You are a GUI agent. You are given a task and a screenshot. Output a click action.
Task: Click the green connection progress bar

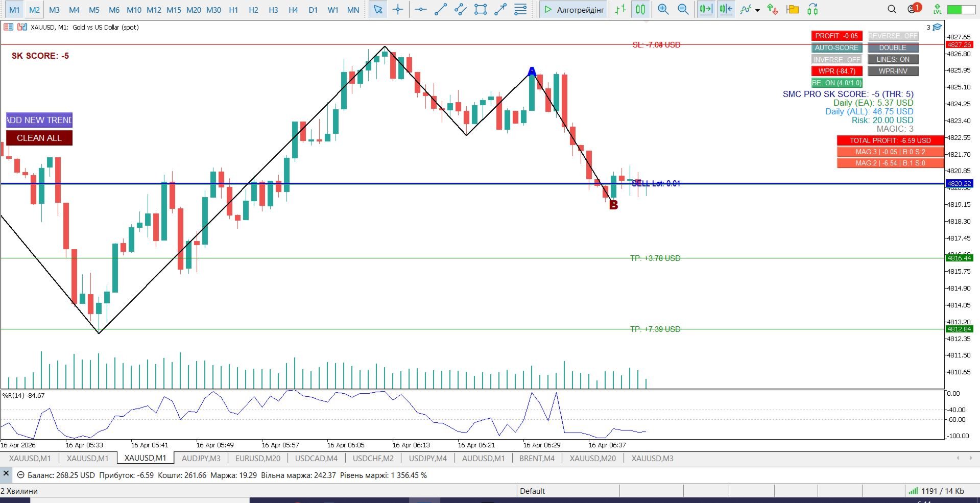coord(961,10)
